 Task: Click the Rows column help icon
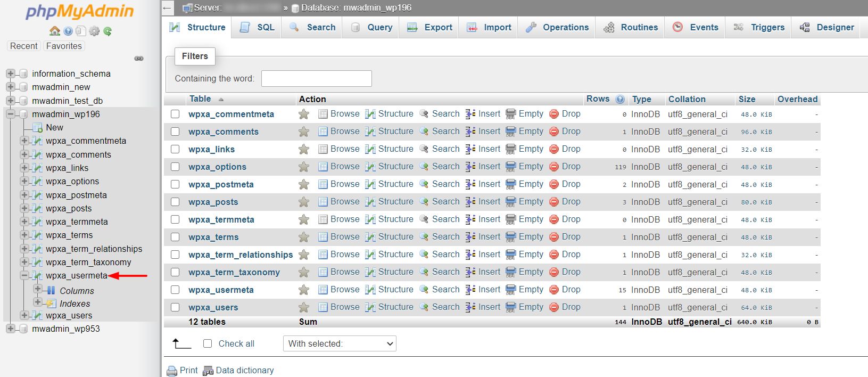pyautogui.click(x=620, y=99)
